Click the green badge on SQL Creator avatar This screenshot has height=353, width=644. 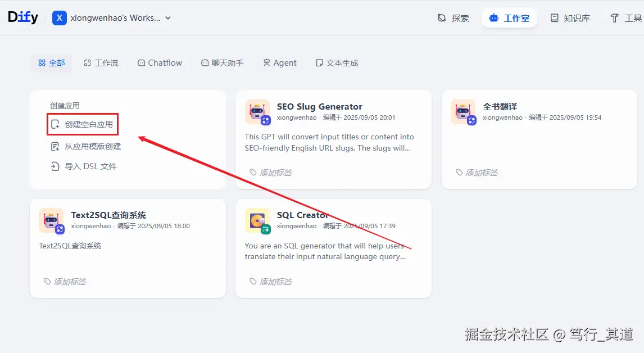266,229
